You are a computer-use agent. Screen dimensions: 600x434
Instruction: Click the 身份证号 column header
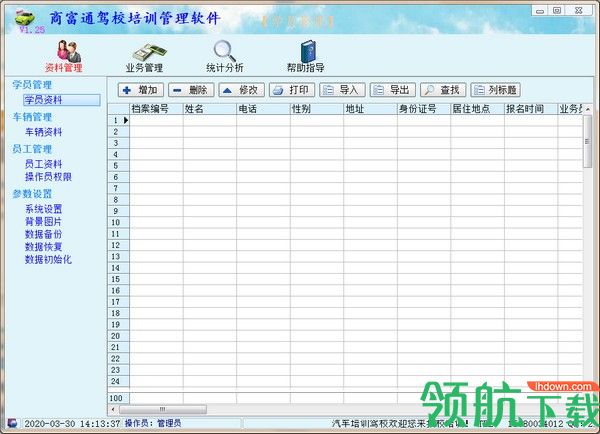pos(424,109)
